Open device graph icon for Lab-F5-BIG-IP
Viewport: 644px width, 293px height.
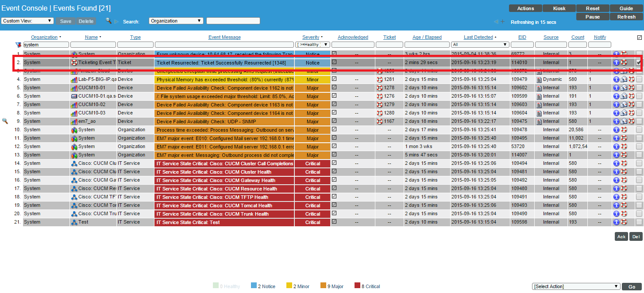tap(74, 80)
